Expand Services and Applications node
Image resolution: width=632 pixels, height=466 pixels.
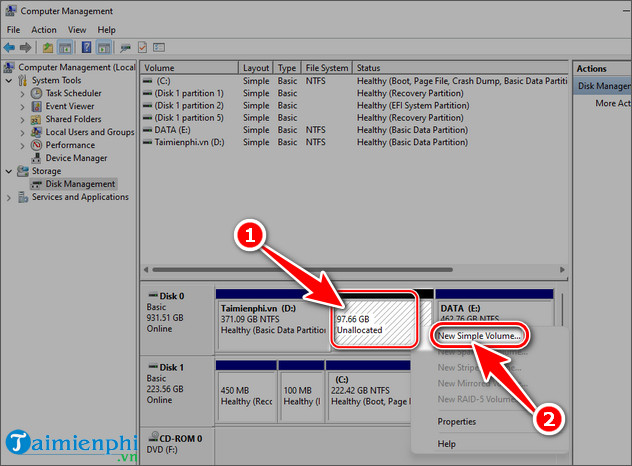[9, 198]
